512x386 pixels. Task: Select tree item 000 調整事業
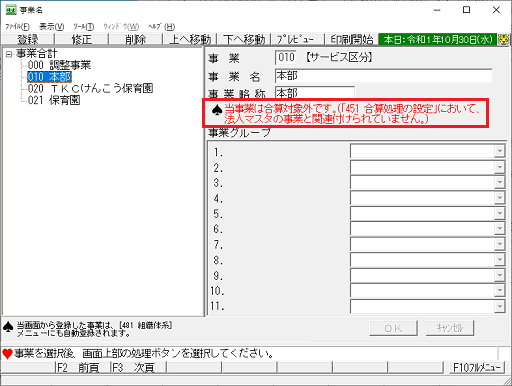59,65
